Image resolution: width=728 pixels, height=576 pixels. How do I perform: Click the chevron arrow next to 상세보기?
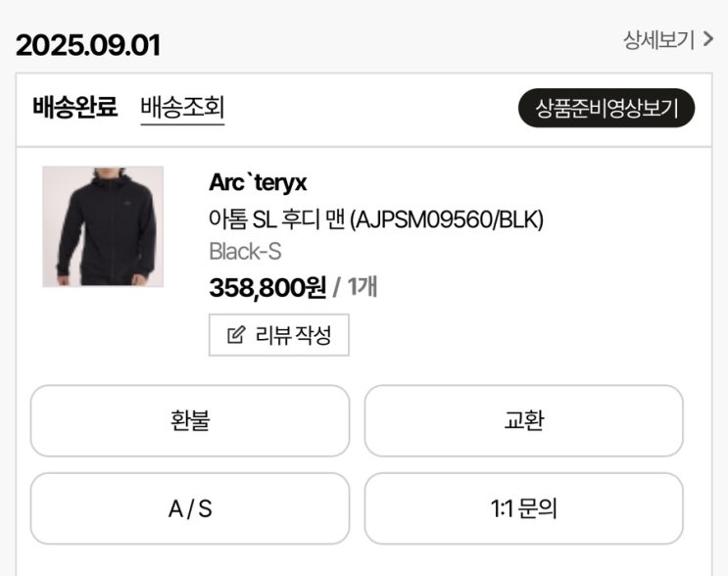point(708,40)
